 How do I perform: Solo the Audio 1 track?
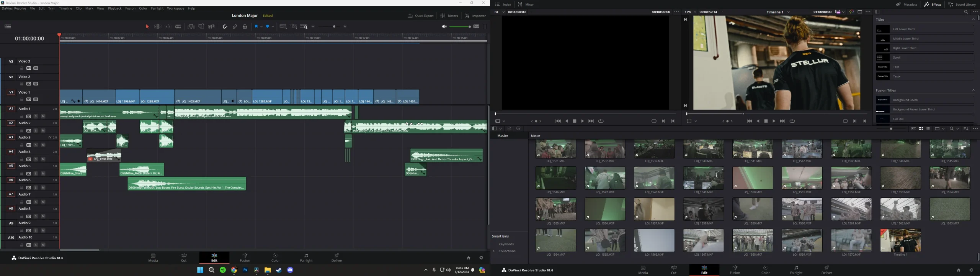[x=36, y=116]
